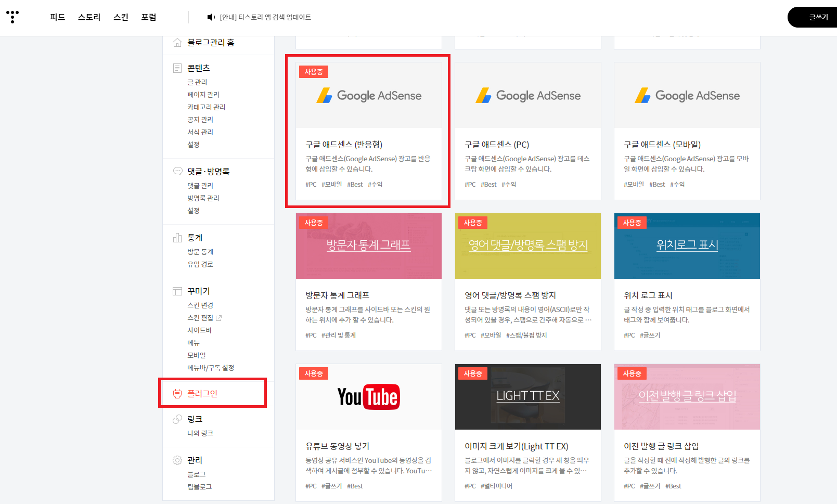Click the 꾸미기 layout icon

tap(177, 291)
